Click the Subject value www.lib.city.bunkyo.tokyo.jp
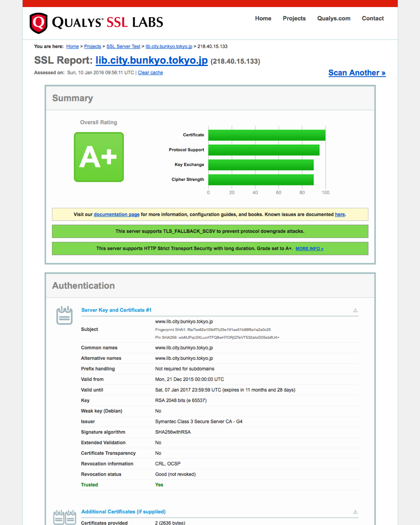 184,322
